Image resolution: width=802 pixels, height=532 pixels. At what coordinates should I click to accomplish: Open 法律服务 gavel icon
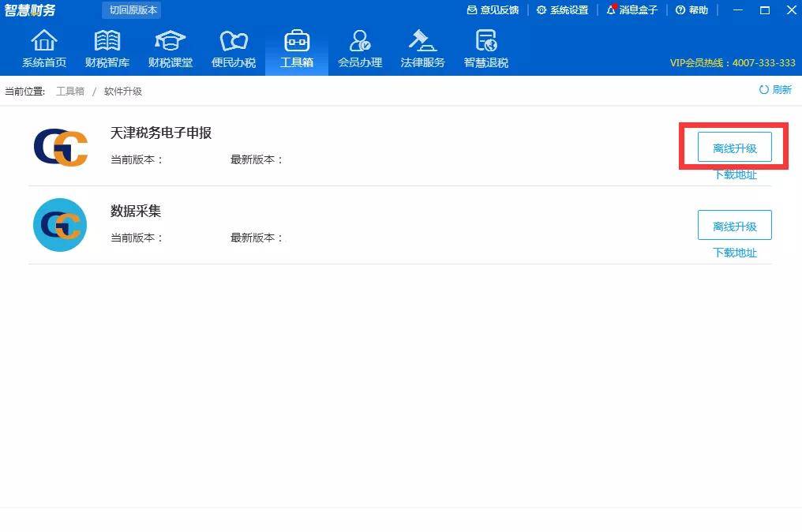422,40
